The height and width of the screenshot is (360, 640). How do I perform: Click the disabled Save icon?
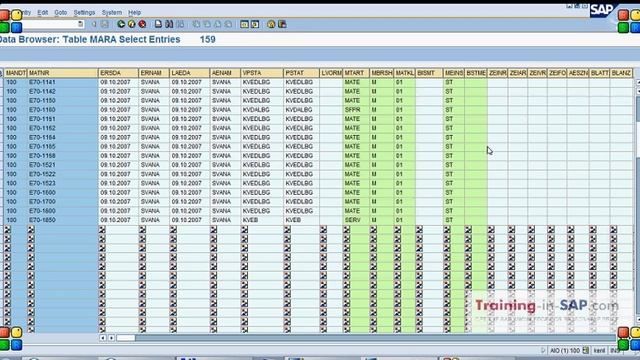tap(105, 24)
